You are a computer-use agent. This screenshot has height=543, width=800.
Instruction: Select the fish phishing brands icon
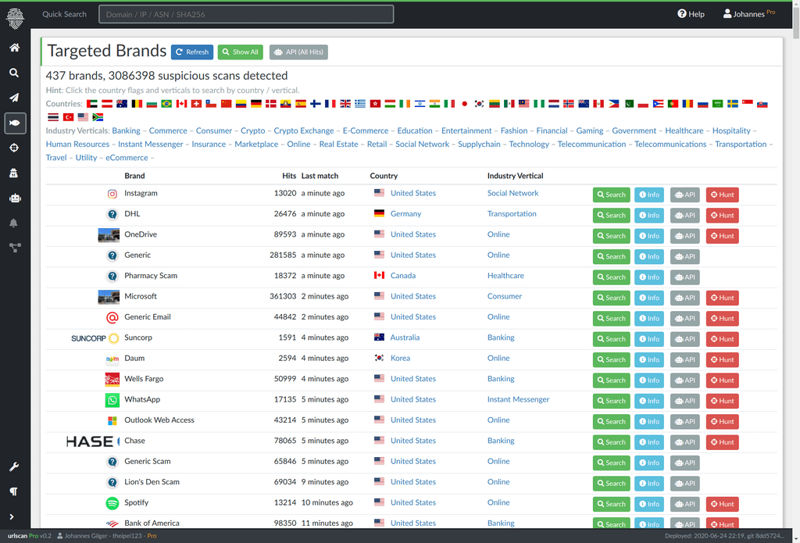point(15,123)
